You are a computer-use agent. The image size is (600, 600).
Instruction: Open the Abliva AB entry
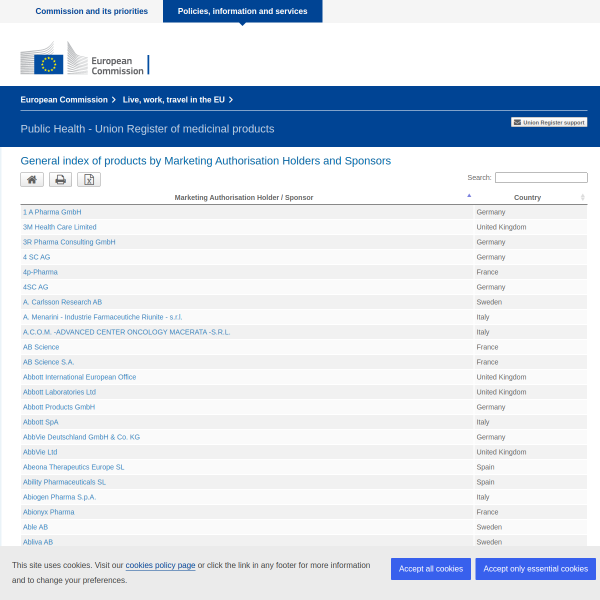(x=38, y=542)
